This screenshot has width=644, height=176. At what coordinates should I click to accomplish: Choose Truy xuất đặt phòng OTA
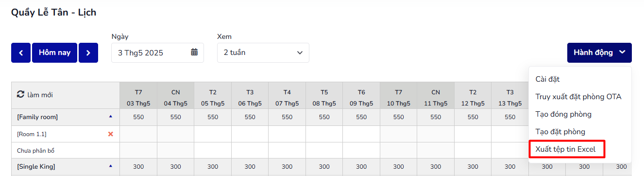pyautogui.click(x=578, y=96)
